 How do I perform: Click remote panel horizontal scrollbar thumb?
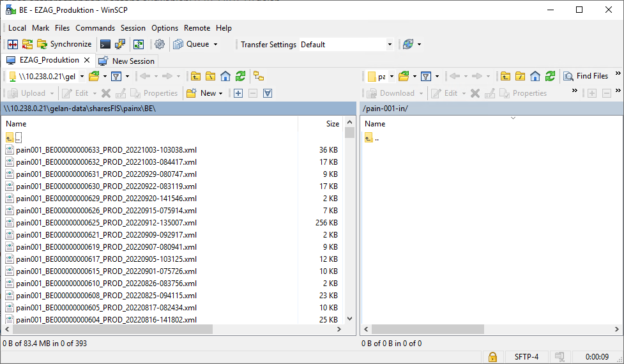point(428,330)
